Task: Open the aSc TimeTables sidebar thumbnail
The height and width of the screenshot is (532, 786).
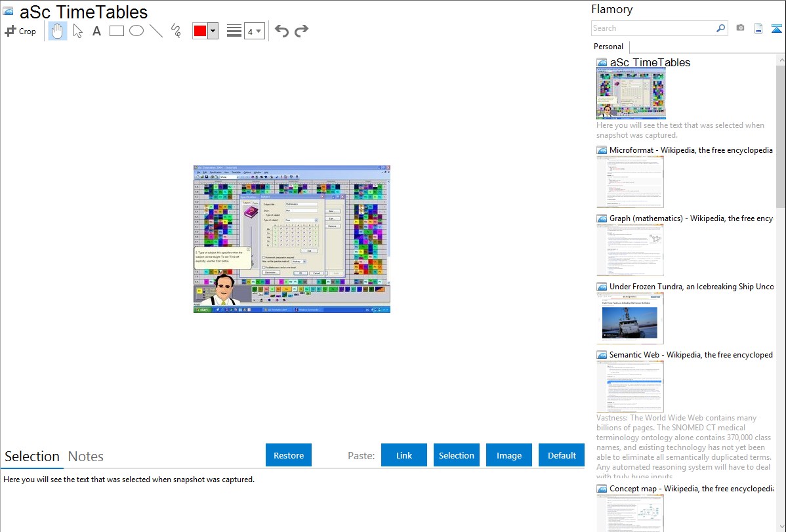Action: pos(631,93)
